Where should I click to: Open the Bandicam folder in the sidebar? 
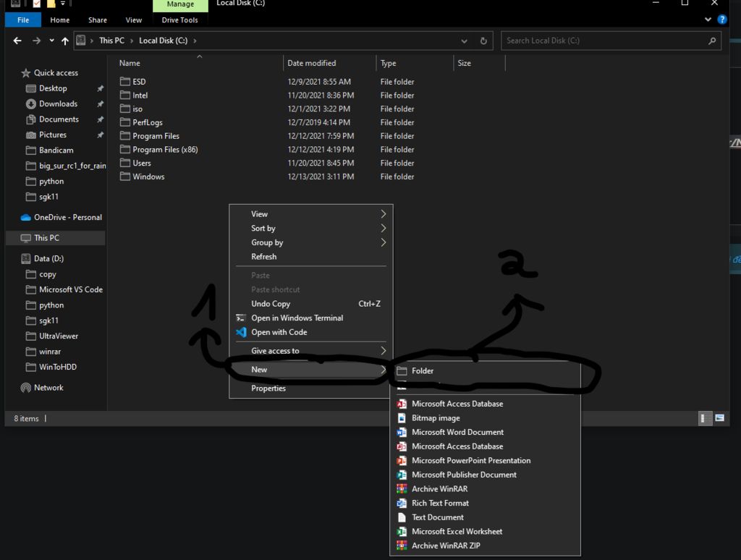tap(56, 150)
